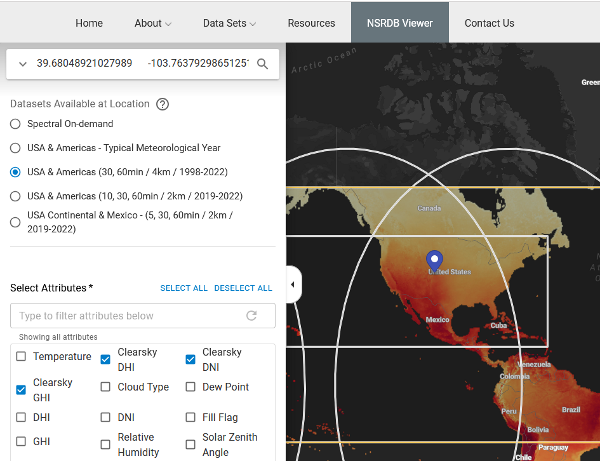
Task: Click the Paraguay label on the map
Action: [553, 447]
